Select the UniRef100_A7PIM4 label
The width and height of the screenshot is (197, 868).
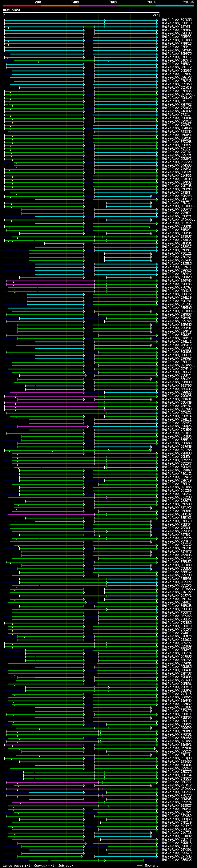177,754
